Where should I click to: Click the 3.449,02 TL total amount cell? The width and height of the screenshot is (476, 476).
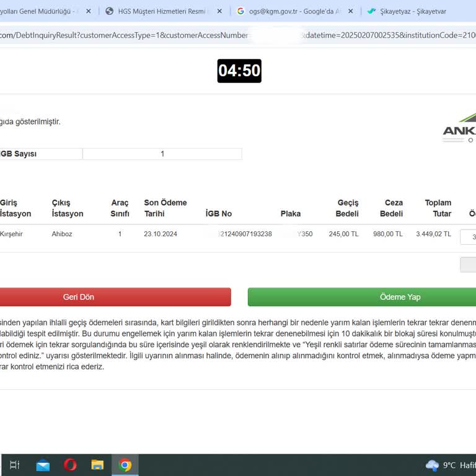tap(433, 234)
